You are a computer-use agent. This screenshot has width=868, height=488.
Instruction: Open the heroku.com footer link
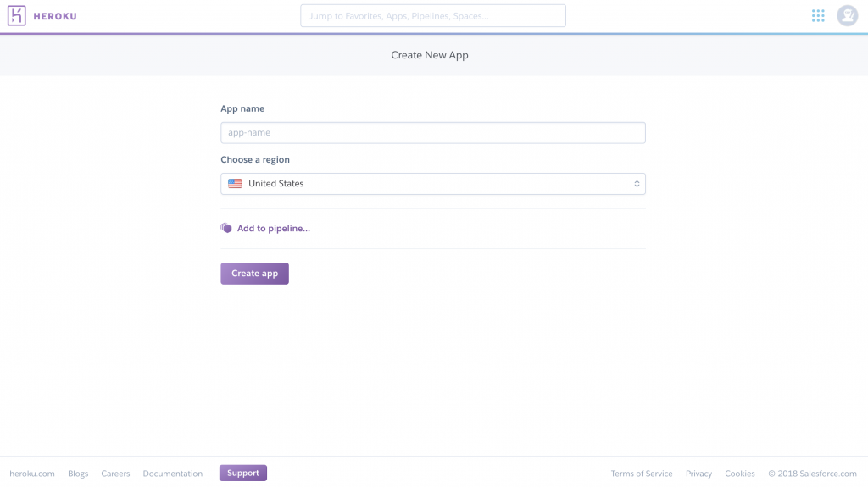[32, 474]
